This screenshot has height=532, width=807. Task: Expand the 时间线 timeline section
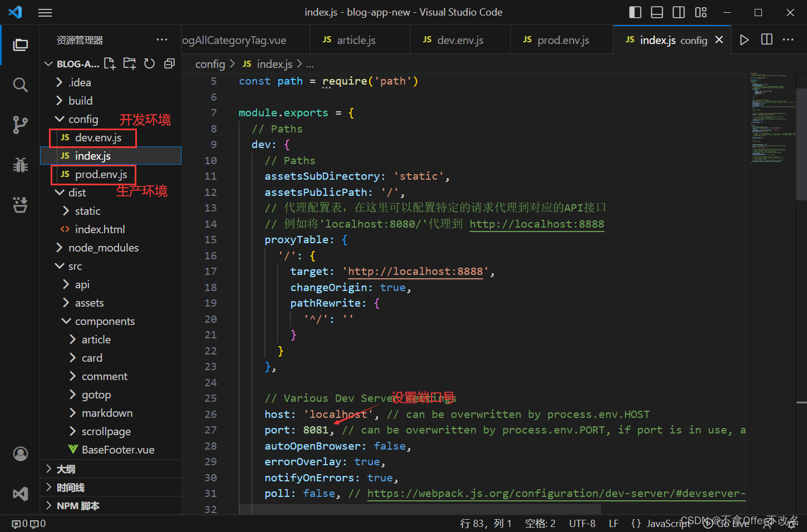pyautogui.click(x=111, y=487)
